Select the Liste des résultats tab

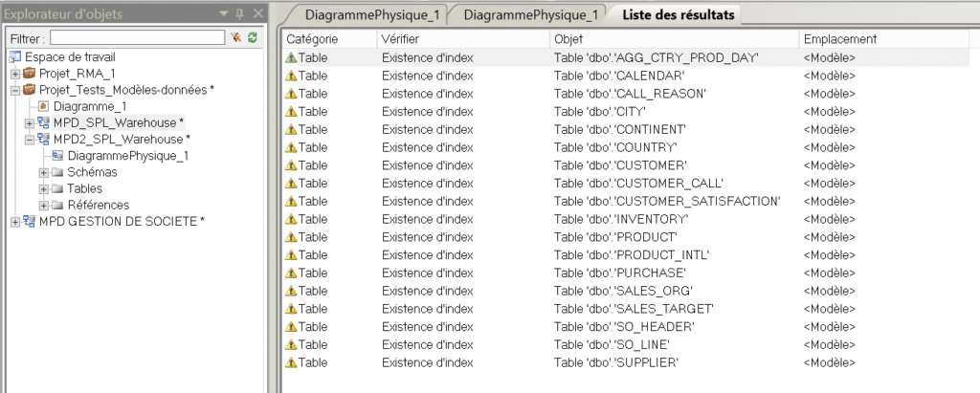(679, 15)
